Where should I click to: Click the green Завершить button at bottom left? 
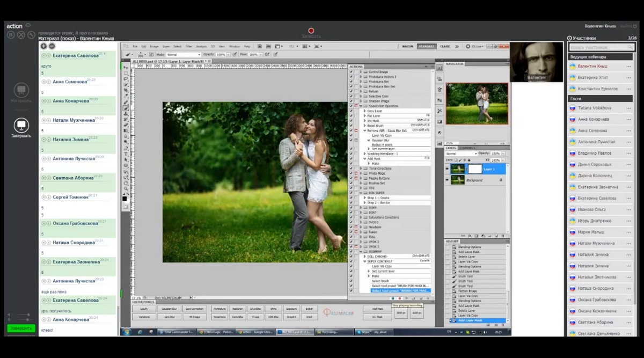point(21,328)
